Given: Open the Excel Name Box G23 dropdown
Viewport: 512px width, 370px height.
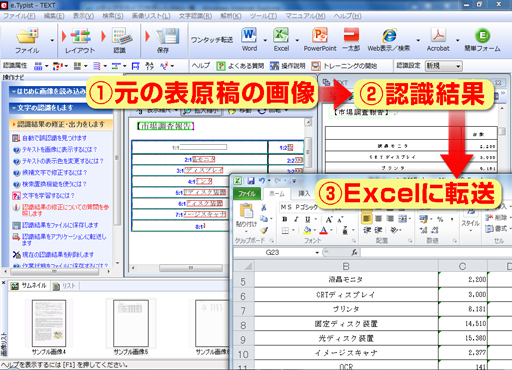Looking at the screenshot, I should 317,253.
